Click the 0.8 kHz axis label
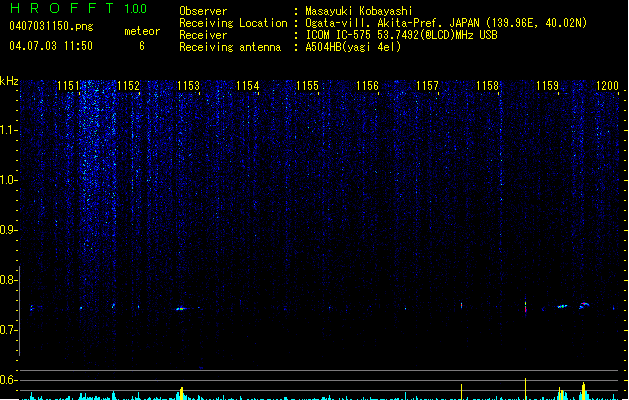 click(8, 280)
